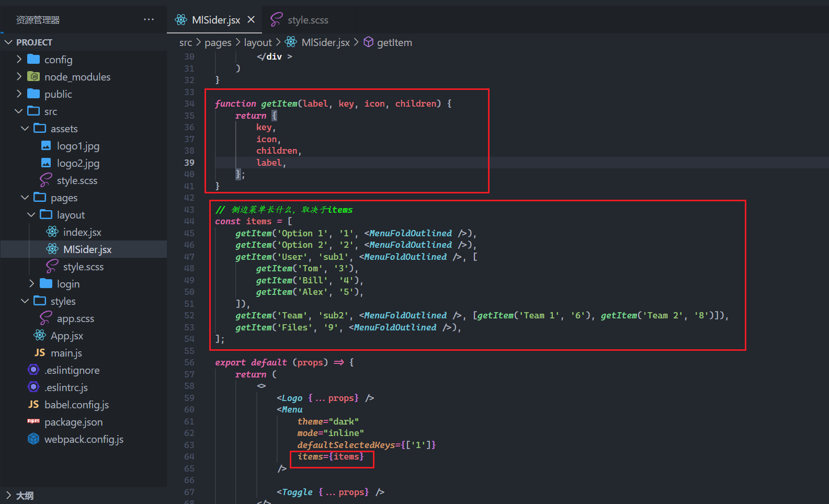Click the JS icon of babel.config.js
This screenshot has height=504, width=829.
[33, 405]
